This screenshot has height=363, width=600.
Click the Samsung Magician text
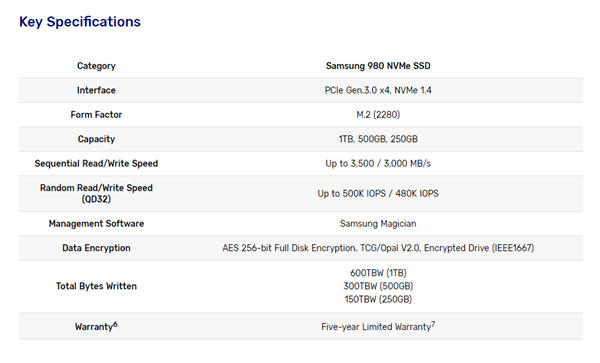378,224
